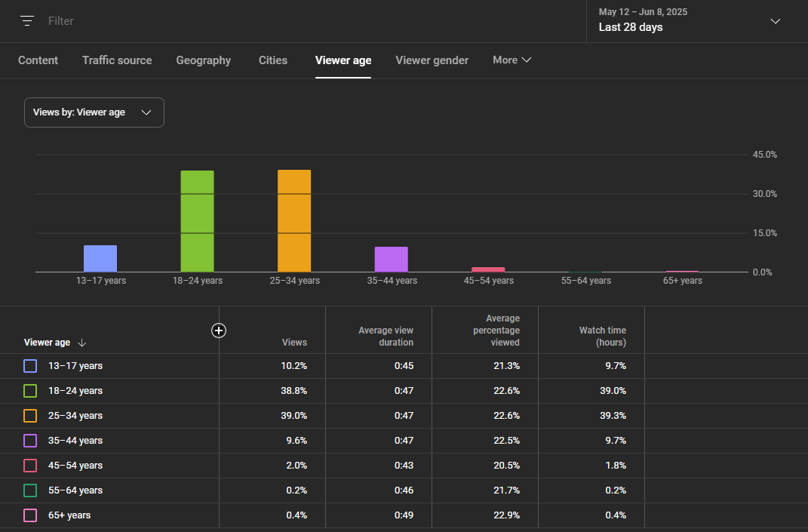808x532 pixels.
Task: Switch to the Viewer gender tab
Action: (432, 60)
